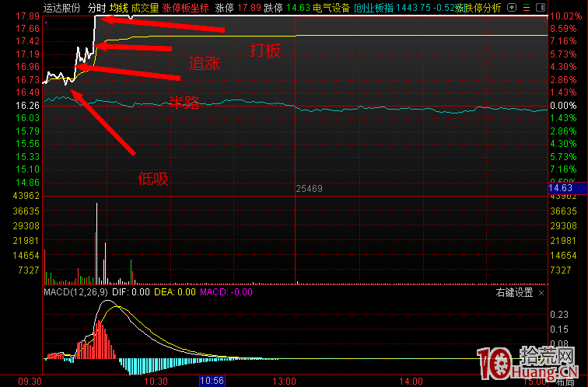Select the 成交量 volume label
The width and height of the screenshot is (588, 387).
145,8
